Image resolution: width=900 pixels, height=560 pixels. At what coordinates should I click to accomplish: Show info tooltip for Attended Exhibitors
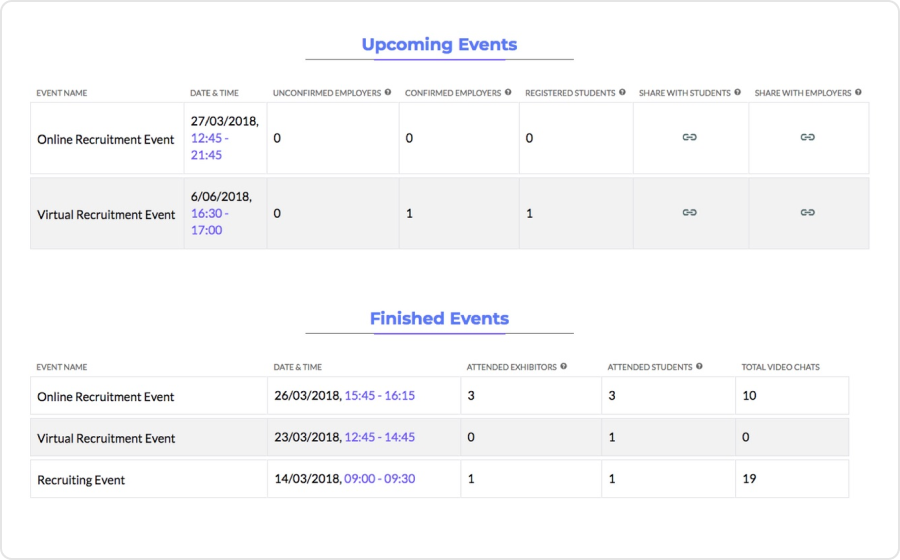[564, 366]
